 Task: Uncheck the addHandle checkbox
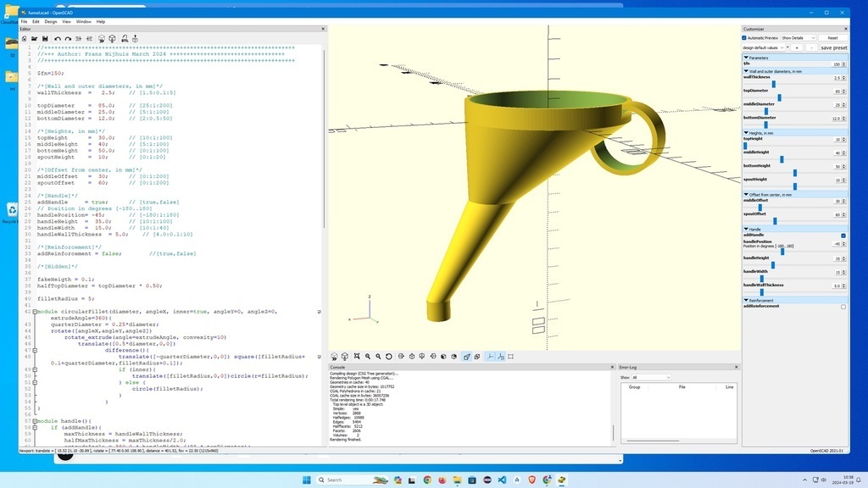(x=843, y=236)
